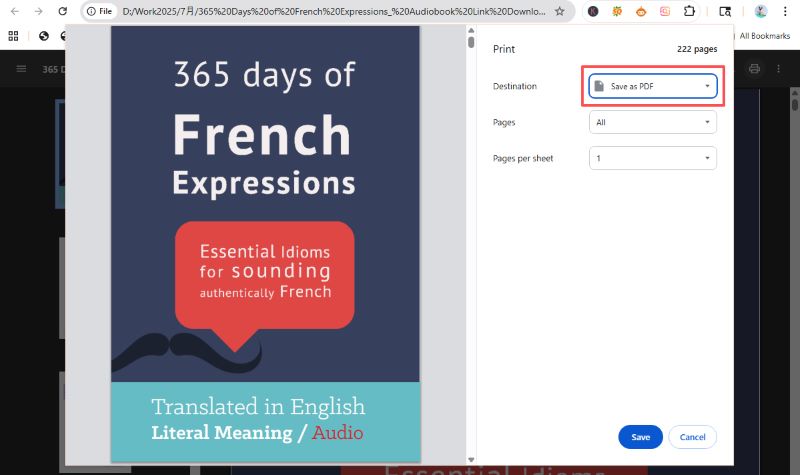Image resolution: width=800 pixels, height=475 pixels.
Task: Toggle the PDF viewer sidebar hamburger menu
Action: [21, 69]
